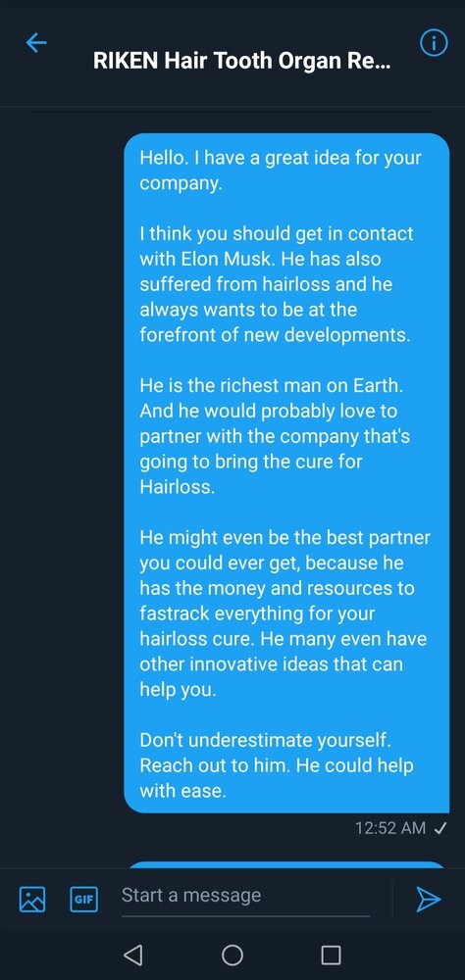Tap 'Don't underestimate yourself' closing paragraph
Screen dimensions: 465x980
(276, 765)
